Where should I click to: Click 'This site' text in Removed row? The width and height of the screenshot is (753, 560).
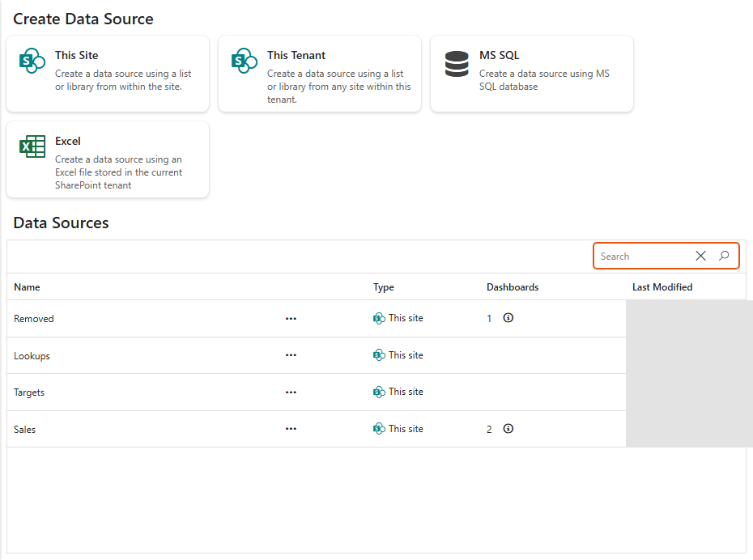point(406,318)
